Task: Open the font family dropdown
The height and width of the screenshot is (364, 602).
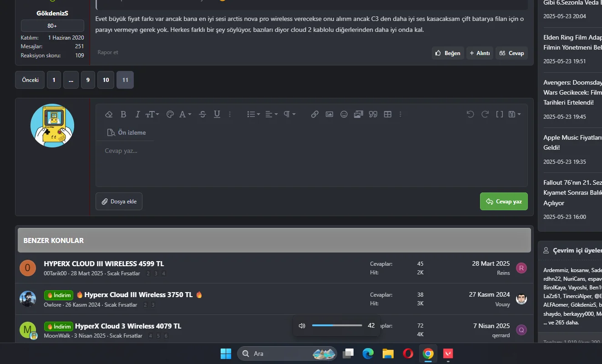Action: (x=185, y=114)
